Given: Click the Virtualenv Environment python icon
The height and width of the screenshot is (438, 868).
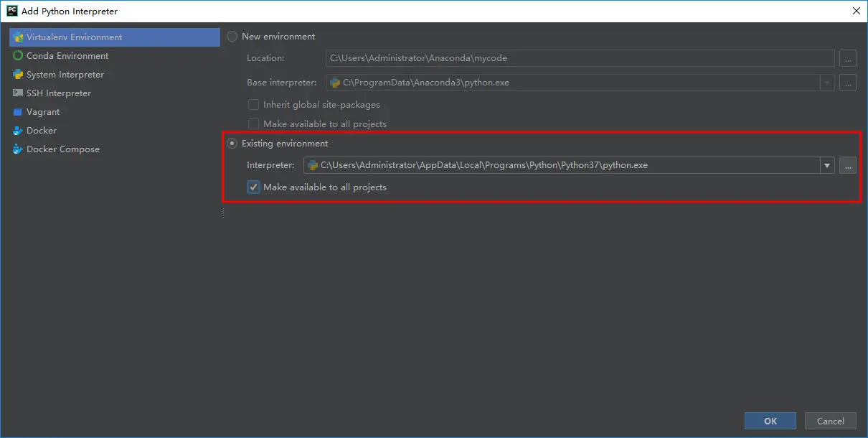Looking at the screenshot, I should pos(18,37).
